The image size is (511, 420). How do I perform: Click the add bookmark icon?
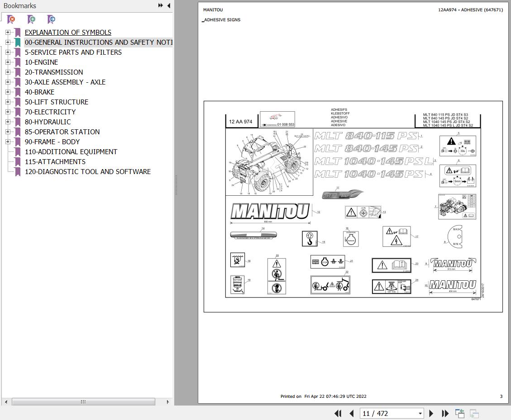coord(31,19)
